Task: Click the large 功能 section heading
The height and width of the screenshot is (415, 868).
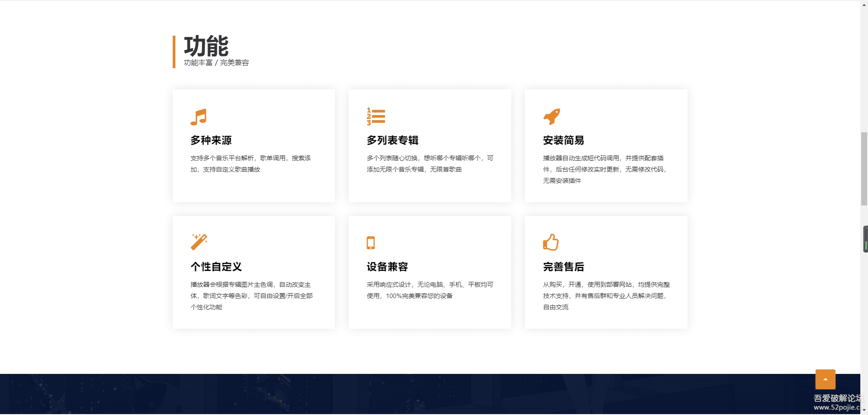Action: [206, 46]
